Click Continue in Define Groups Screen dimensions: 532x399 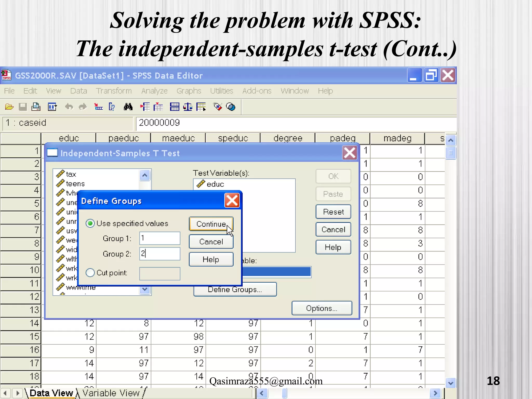pos(211,224)
